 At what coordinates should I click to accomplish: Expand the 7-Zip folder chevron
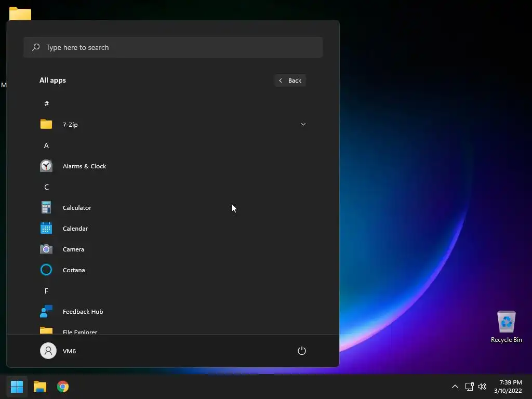(303, 124)
